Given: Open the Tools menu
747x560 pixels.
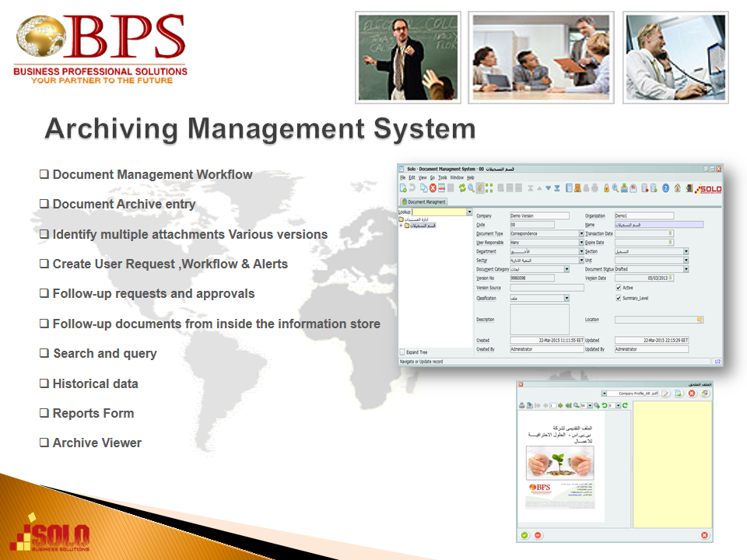Looking at the screenshot, I should [442, 178].
